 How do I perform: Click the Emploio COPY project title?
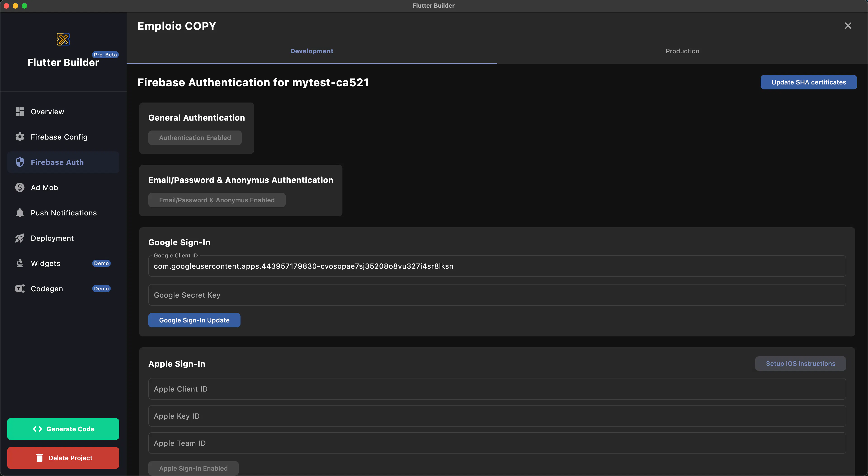coord(177,26)
